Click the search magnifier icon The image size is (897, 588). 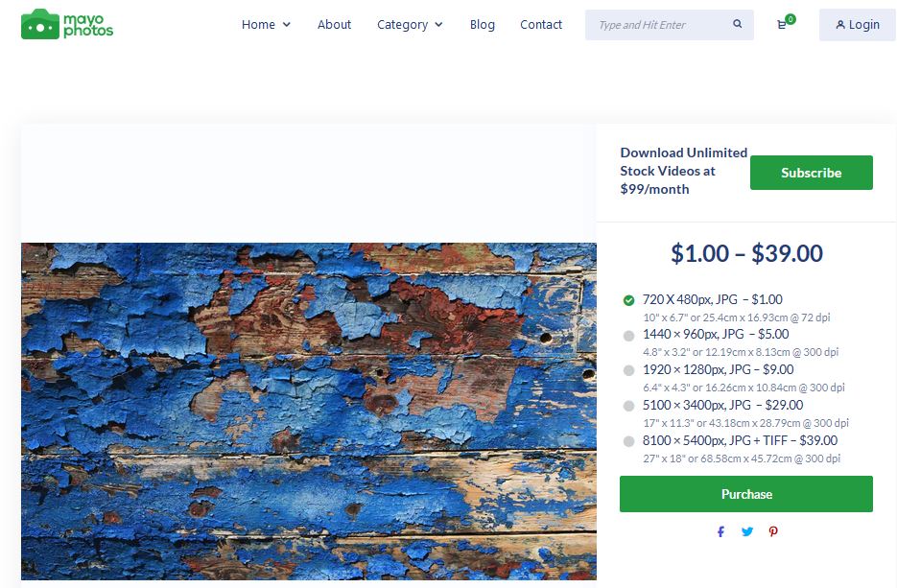[x=738, y=24]
